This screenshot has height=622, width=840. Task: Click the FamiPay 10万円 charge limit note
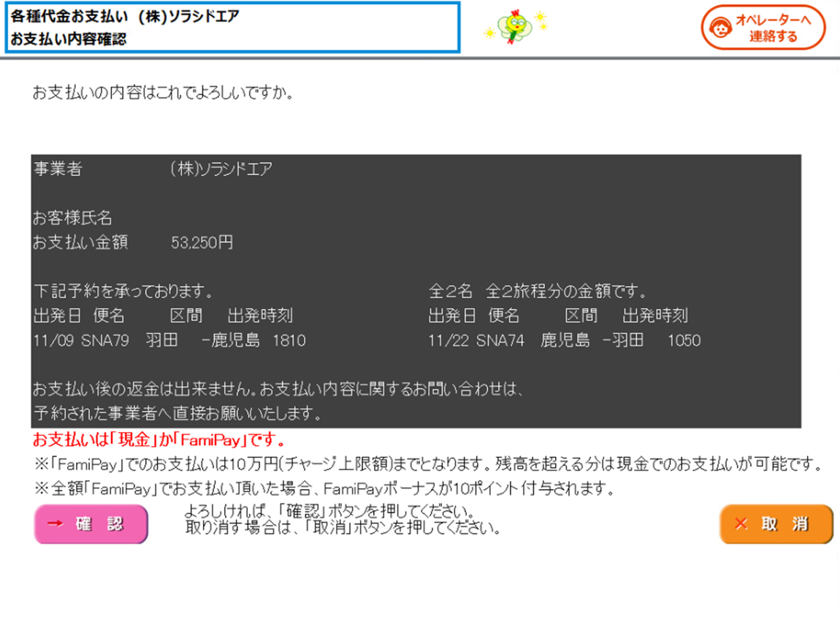427,464
